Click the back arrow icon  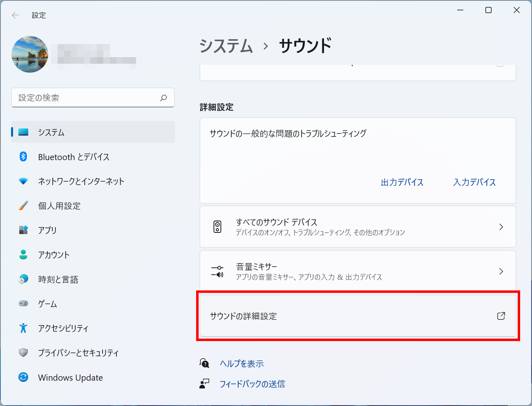tap(16, 15)
